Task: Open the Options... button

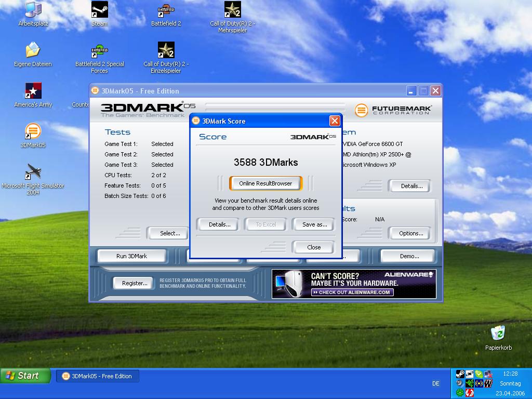Action: [x=411, y=233]
